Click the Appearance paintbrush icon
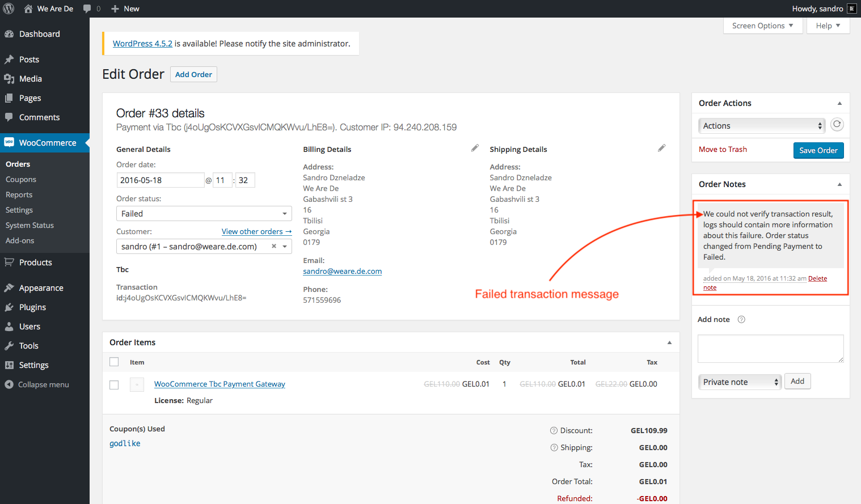The width and height of the screenshot is (861, 504). coord(9,288)
